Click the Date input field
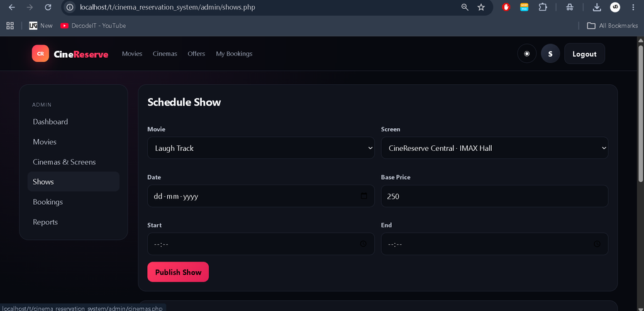Screen dimensions: 644x311 pos(261,196)
